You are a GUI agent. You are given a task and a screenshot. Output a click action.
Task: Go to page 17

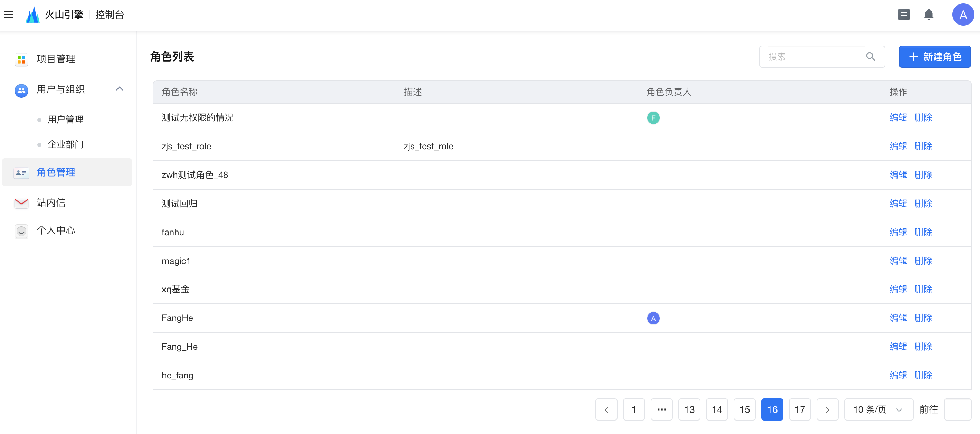point(800,409)
